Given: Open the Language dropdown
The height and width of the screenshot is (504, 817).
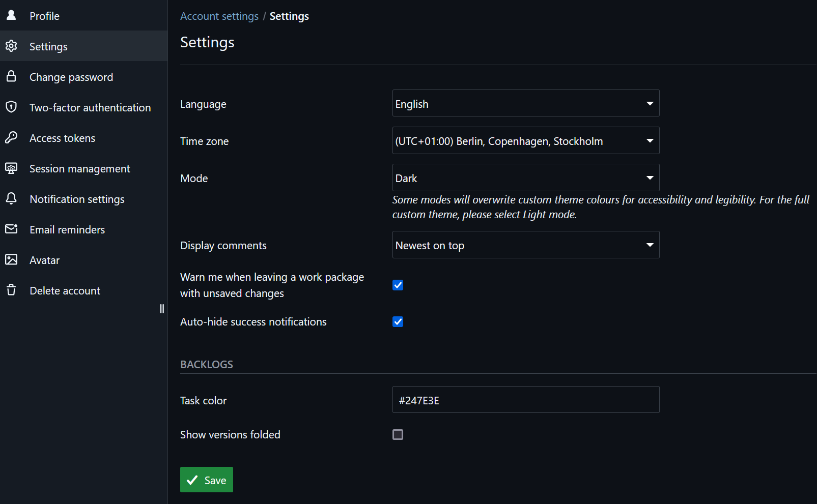Looking at the screenshot, I should pos(526,103).
